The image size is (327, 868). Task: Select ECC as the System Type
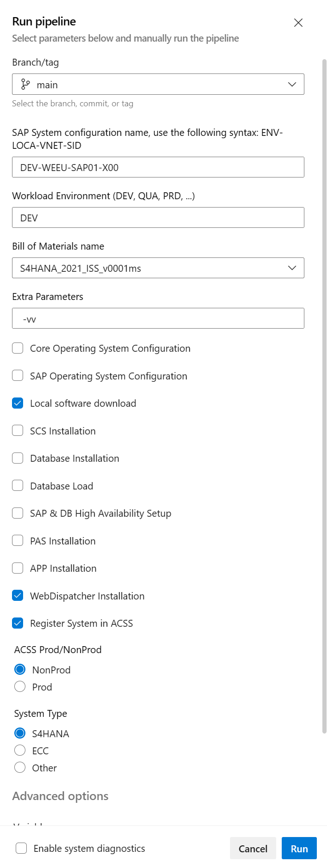[20, 750]
